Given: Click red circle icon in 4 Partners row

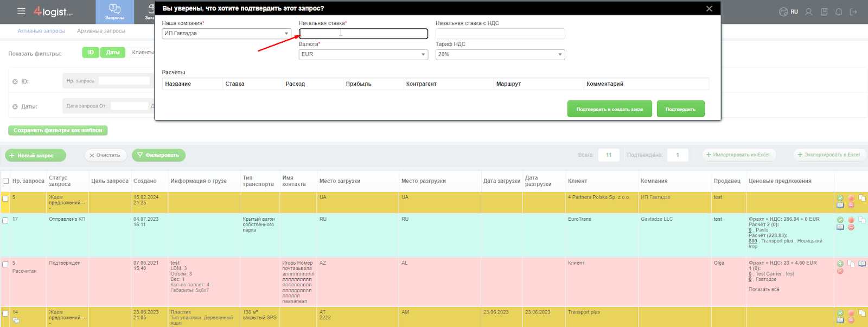Looking at the screenshot, I should (x=851, y=198).
